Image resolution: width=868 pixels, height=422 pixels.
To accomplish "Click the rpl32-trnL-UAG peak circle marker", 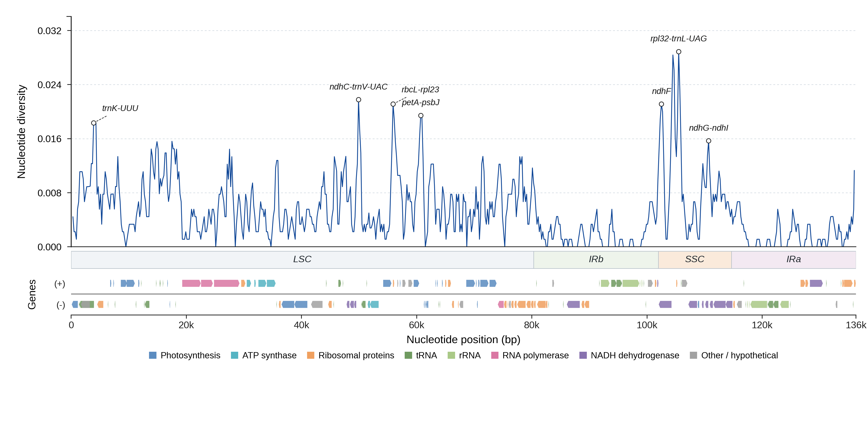I will (x=679, y=52).
